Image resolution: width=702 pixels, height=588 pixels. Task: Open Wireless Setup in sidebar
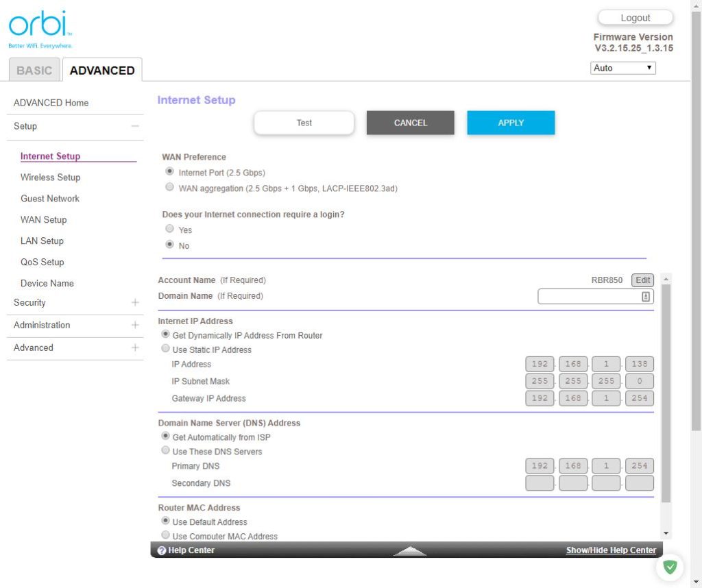point(50,177)
